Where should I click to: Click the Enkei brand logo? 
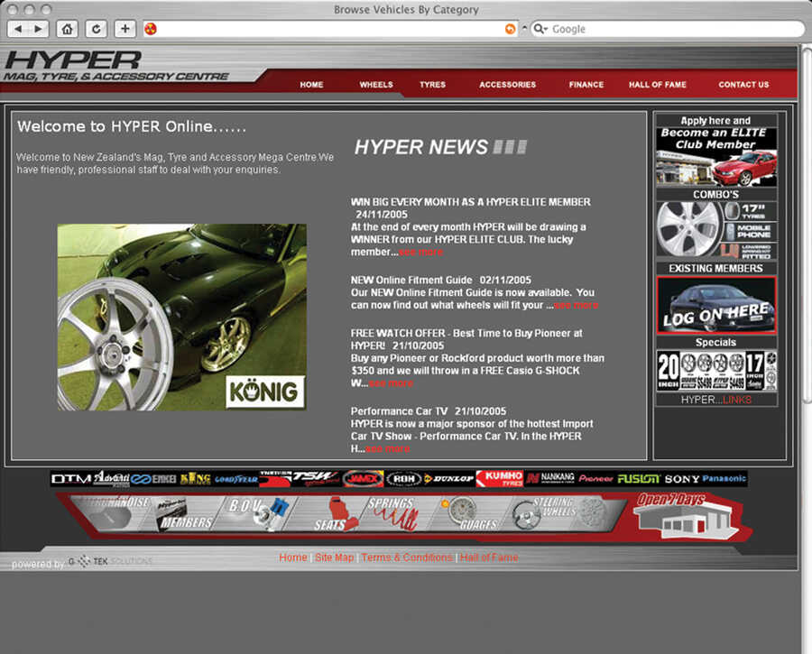pyautogui.click(x=153, y=479)
